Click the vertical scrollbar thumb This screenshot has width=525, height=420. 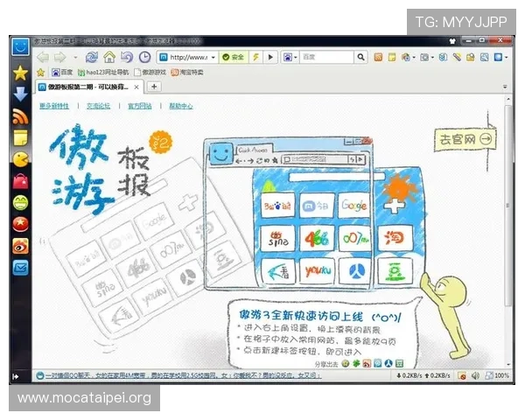pyautogui.click(x=507, y=205)
